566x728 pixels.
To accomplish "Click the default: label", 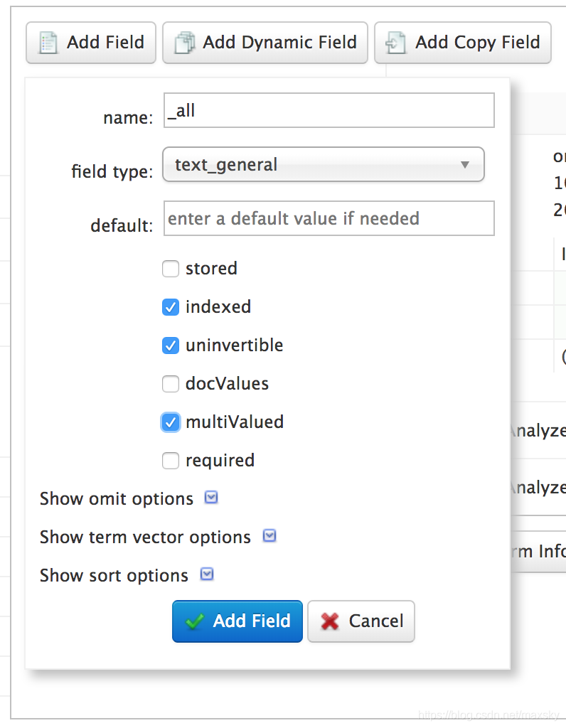I will [x=122, y=225].
